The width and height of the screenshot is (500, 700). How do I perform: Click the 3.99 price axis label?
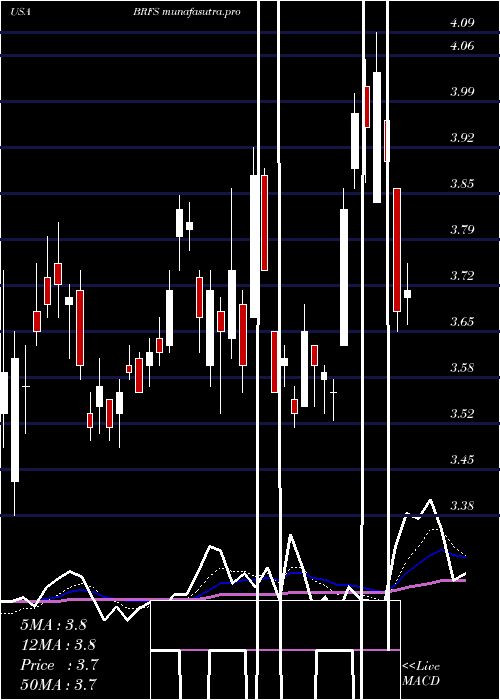(462, 92)
